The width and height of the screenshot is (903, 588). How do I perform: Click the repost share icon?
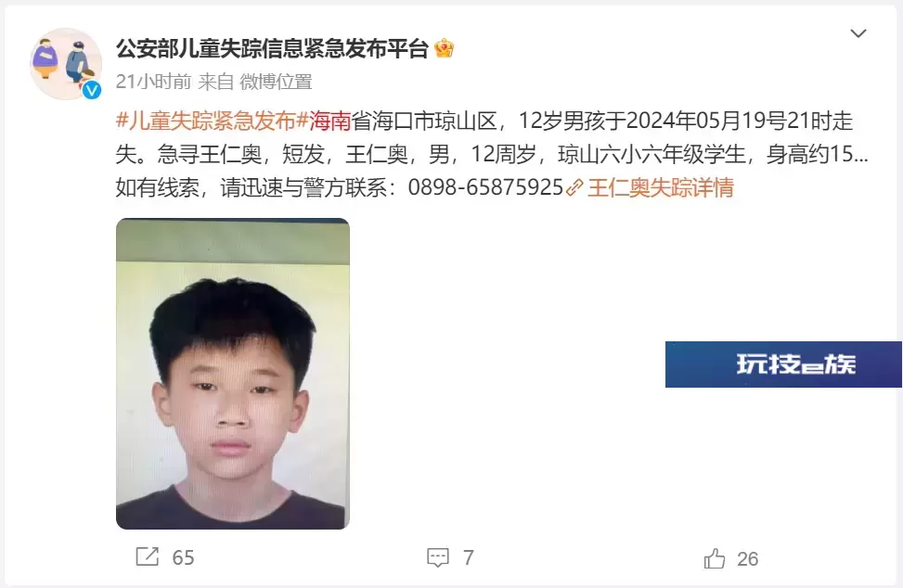tap(147, 556)
